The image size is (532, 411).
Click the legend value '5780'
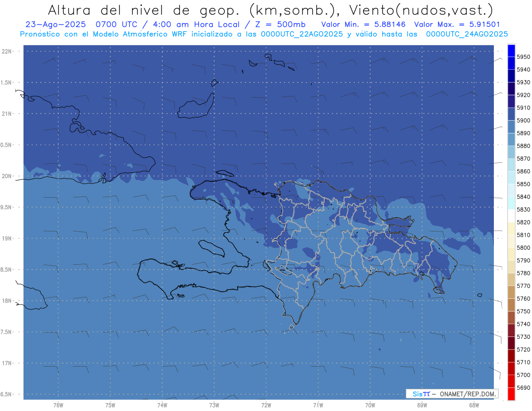pyautogui.click(x=523, y=273)
